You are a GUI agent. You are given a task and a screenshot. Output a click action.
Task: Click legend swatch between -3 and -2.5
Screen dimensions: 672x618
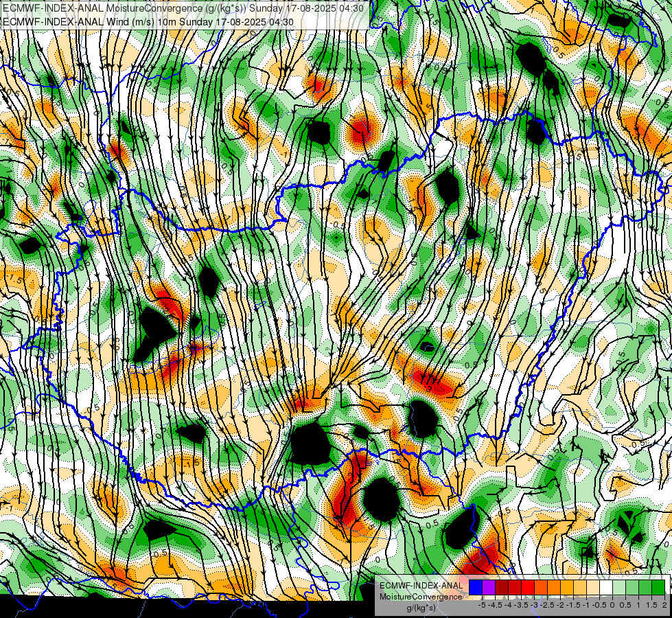click(541, 587)
